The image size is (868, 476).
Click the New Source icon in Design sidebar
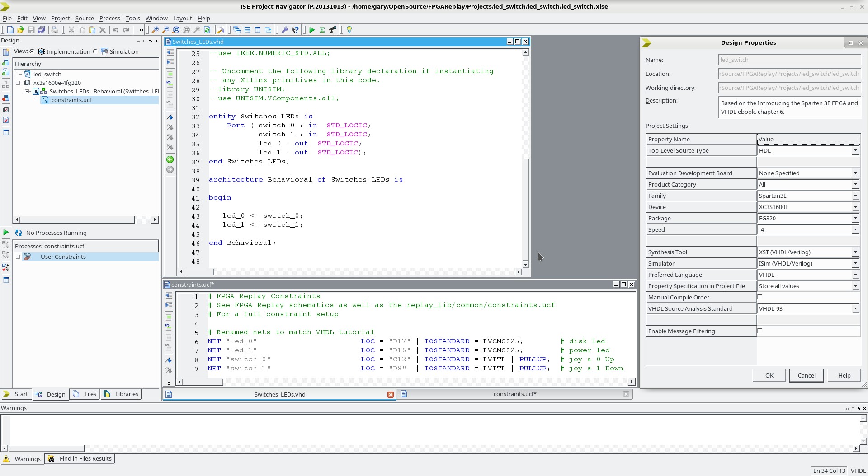pyautogui.click(x=6, y=52)
